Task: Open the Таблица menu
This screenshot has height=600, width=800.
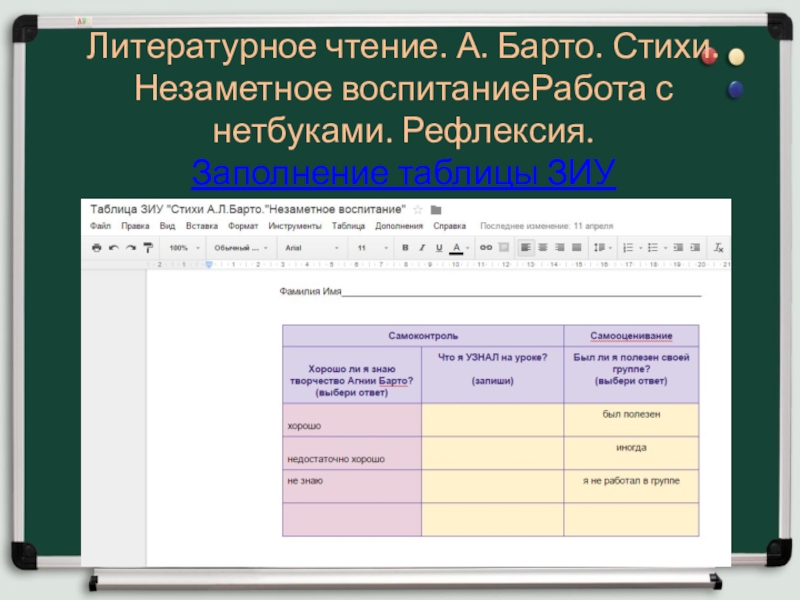Action: coord(348,226)
